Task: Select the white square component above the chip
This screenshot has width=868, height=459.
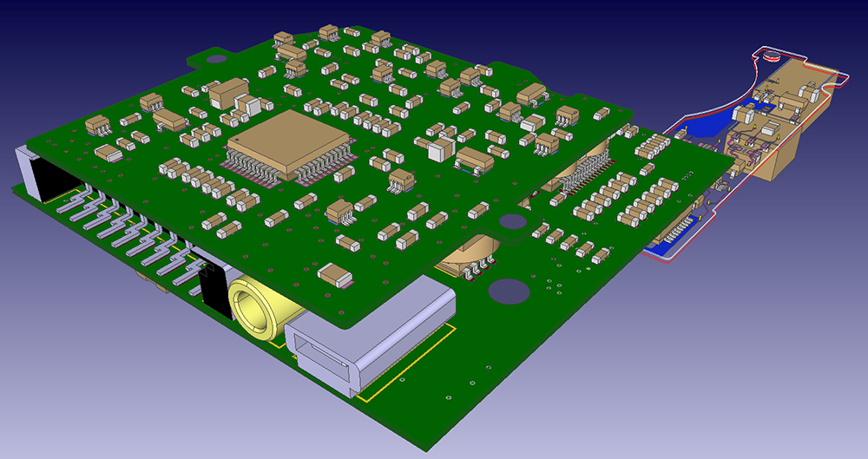Action: tap(248, 105)
